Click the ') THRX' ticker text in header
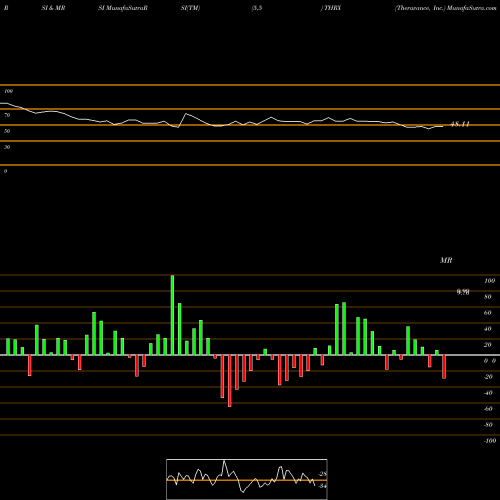Image resolution: width=500 pixels, height=500 pixels. pyautogui.click(x=331, y=8)
